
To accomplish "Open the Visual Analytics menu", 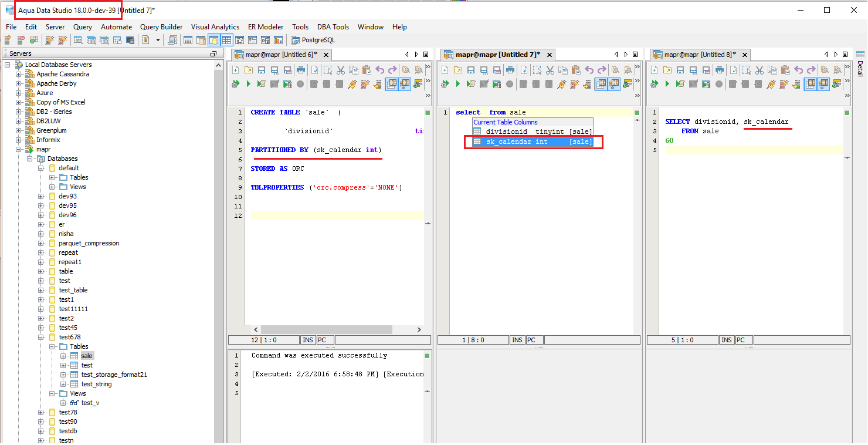I will coord(215,27).
